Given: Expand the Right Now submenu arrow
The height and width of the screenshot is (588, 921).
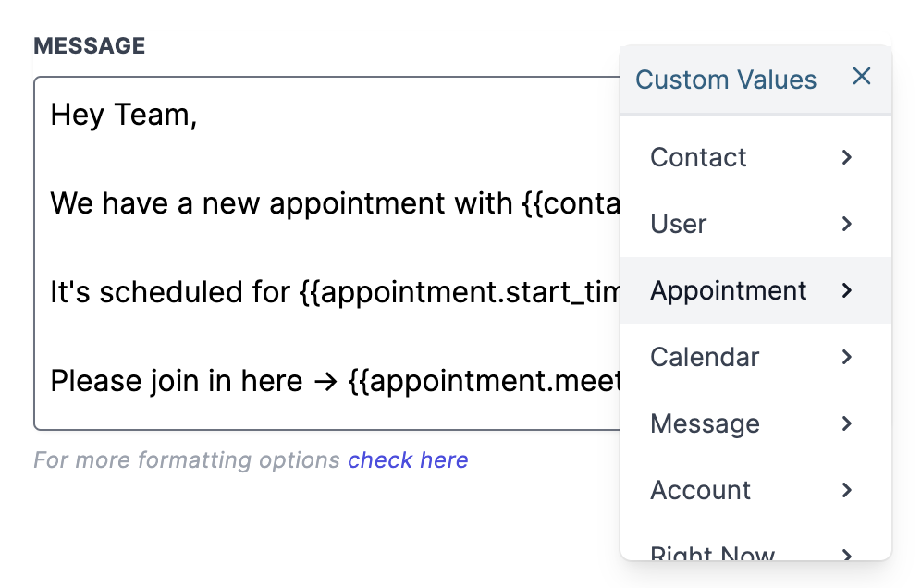Looking at the screenshot, I should 846,553.
